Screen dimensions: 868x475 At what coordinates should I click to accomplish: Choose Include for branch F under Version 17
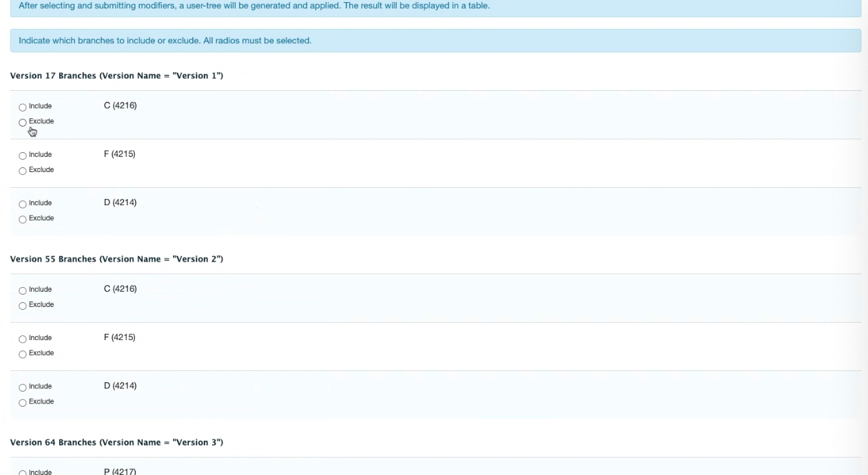(x=23, y=155)
